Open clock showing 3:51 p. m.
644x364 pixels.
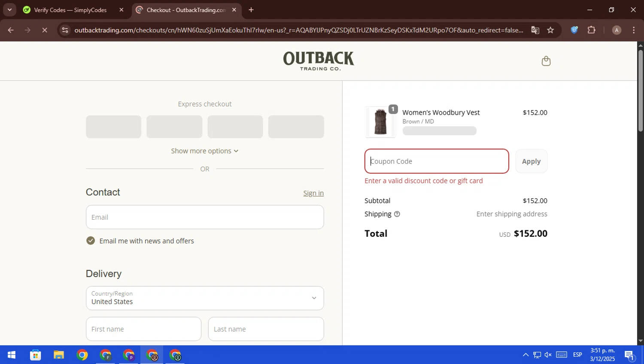click(602, 355)
